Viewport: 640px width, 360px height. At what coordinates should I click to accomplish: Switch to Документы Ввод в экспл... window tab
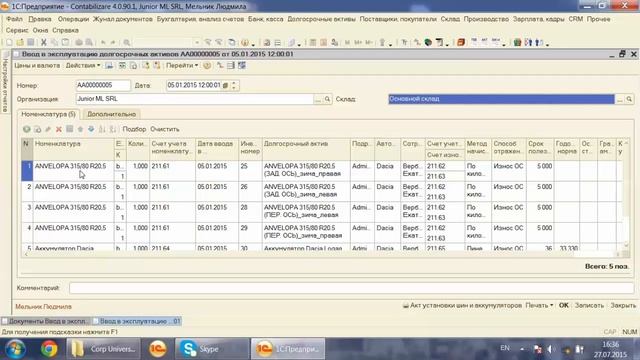point(47,321)
